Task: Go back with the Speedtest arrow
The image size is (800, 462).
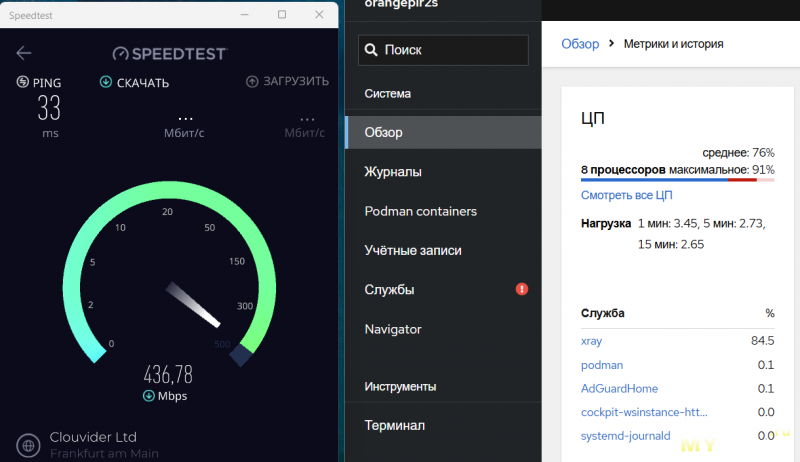Action: pyautogui.click(x=23, y=53)
